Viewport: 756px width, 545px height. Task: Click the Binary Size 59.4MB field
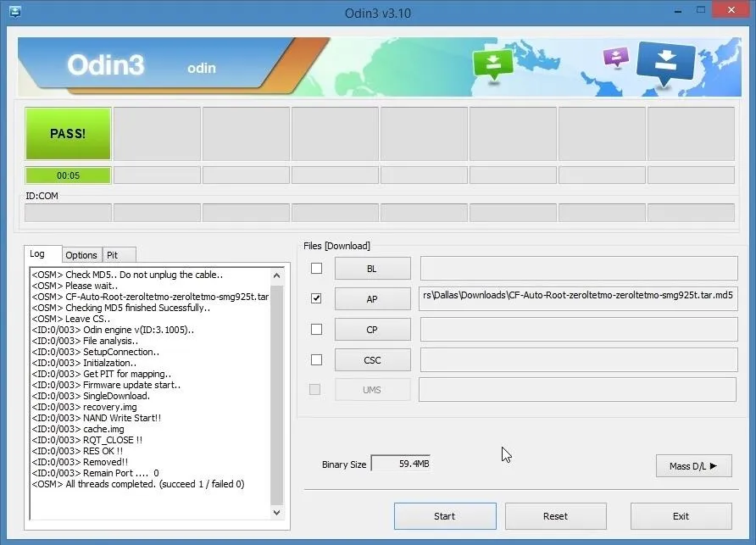click(x=401, y=464)
